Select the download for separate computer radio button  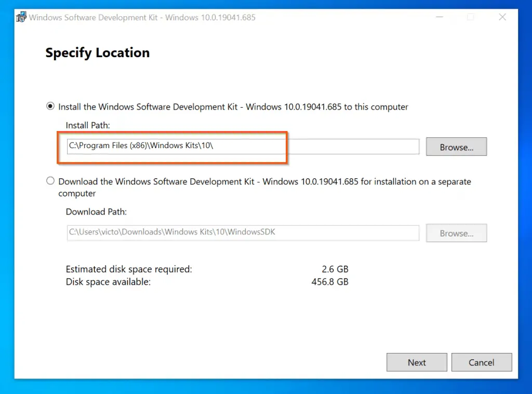coord(50,181)
